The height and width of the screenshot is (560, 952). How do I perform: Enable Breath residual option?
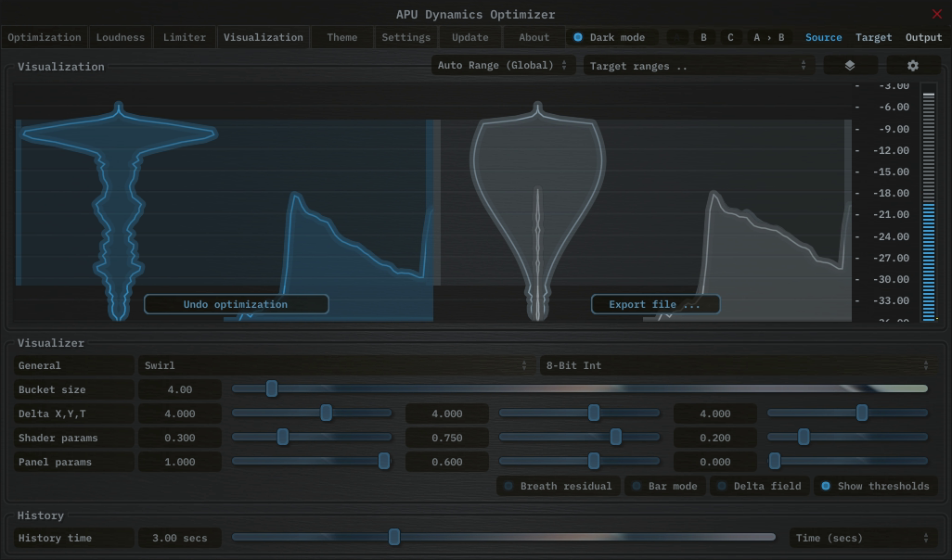coord(557,486)
